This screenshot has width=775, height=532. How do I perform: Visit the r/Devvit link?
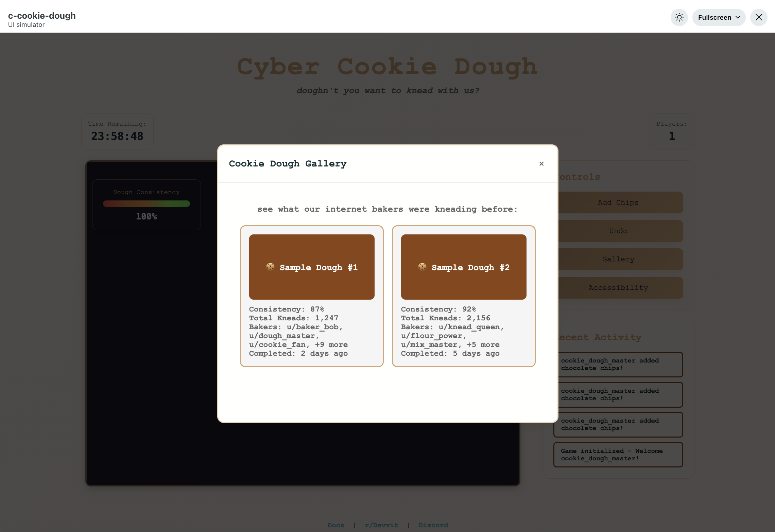381,525
